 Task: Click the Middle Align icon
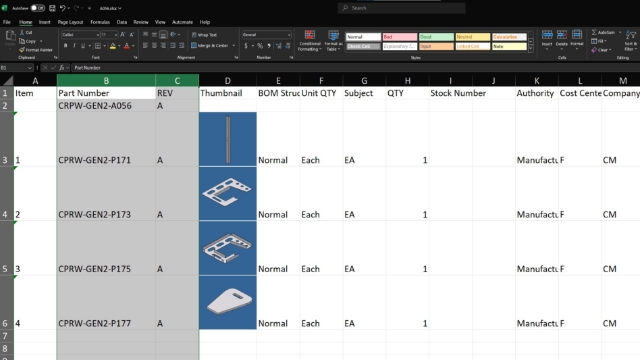click(154, 35)
